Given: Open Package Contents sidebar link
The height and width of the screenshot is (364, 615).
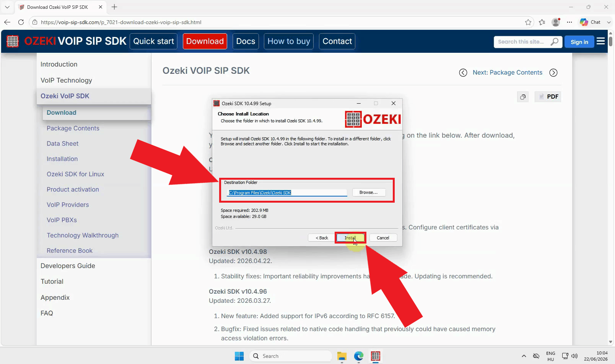Looking at the screenshot, I should [x=73, y=128].
